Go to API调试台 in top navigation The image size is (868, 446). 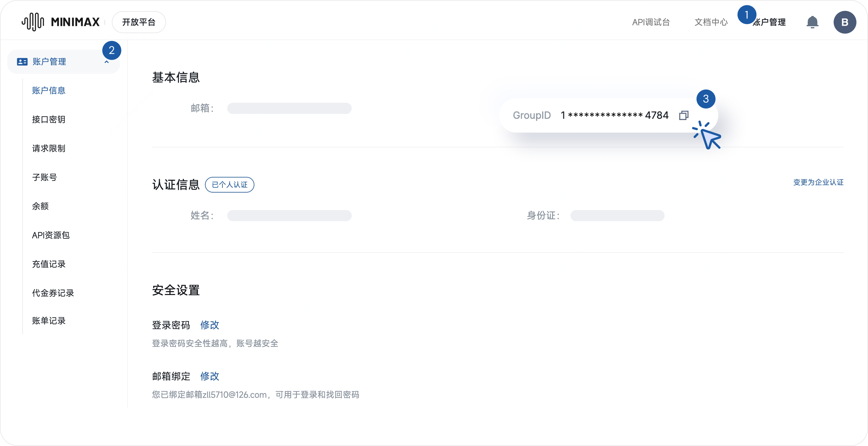point(651,22)
